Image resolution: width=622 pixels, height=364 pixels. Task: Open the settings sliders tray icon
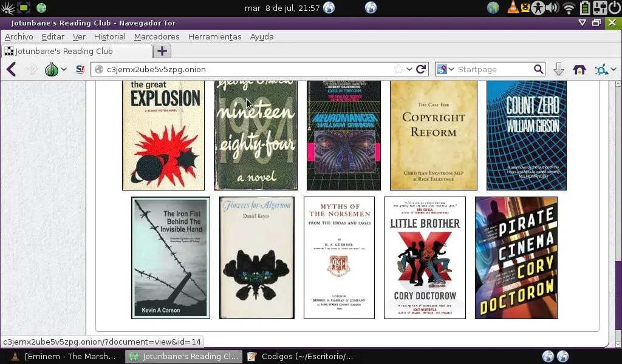600,7
